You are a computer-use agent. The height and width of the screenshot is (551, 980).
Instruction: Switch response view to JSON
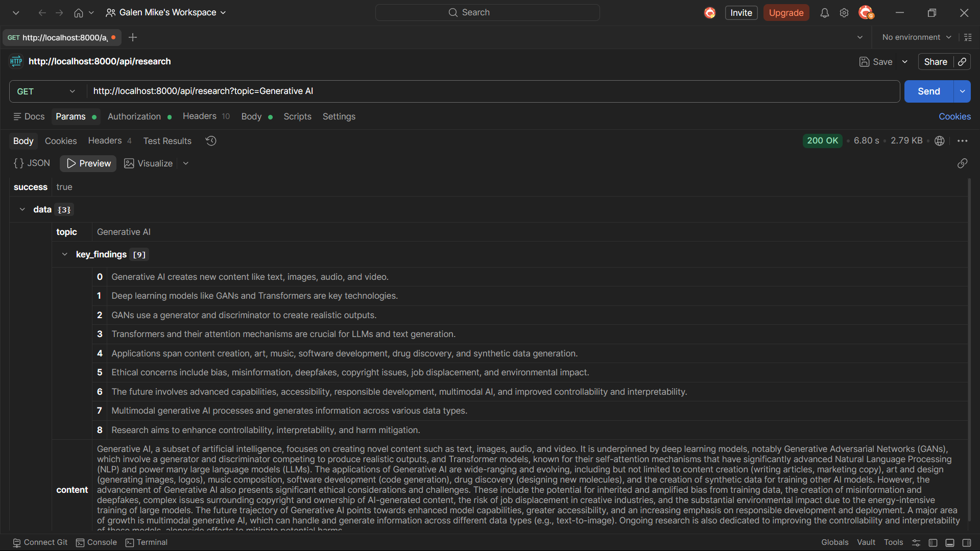(x=32, y=163)
